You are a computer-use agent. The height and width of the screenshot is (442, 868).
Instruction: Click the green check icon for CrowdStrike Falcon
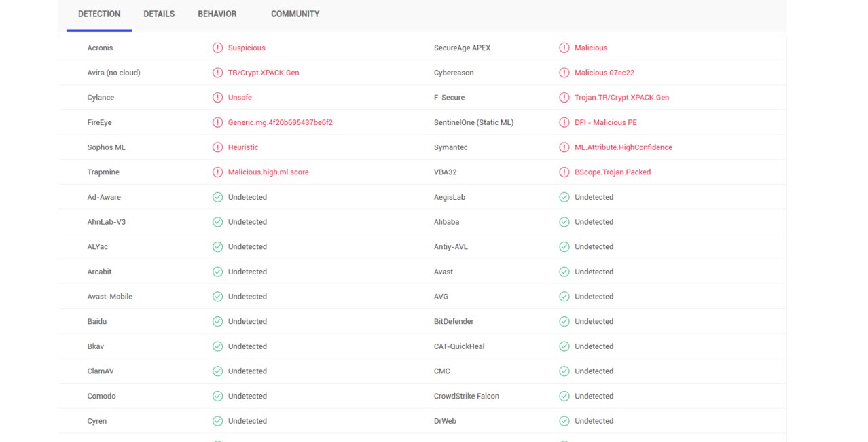coord(564,397)
